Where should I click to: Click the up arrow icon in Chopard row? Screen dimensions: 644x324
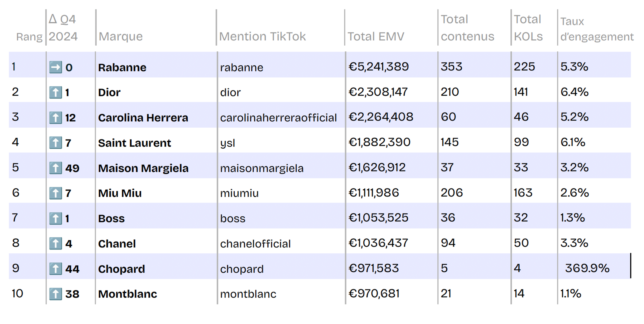click(55, 269)
